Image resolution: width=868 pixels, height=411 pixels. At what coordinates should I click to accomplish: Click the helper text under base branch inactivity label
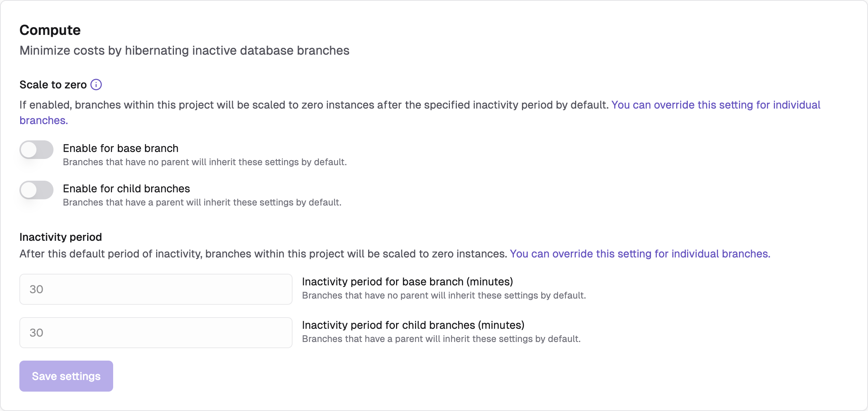[444, 295]
